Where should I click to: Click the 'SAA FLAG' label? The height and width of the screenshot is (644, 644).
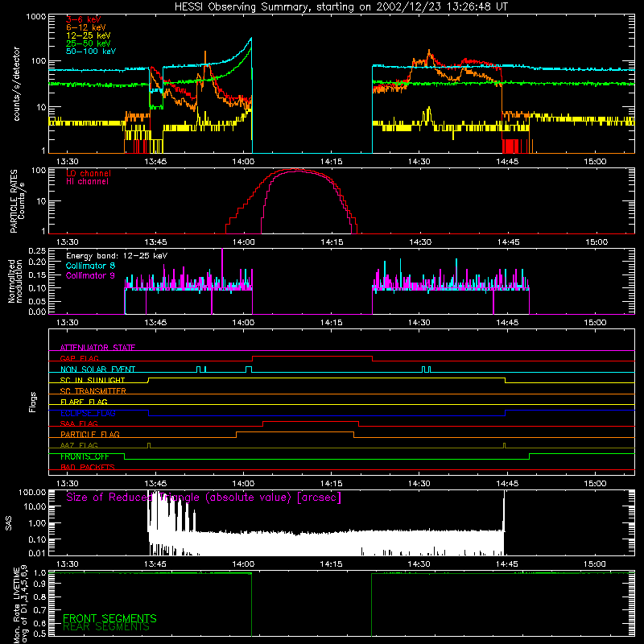click(79, 423)
